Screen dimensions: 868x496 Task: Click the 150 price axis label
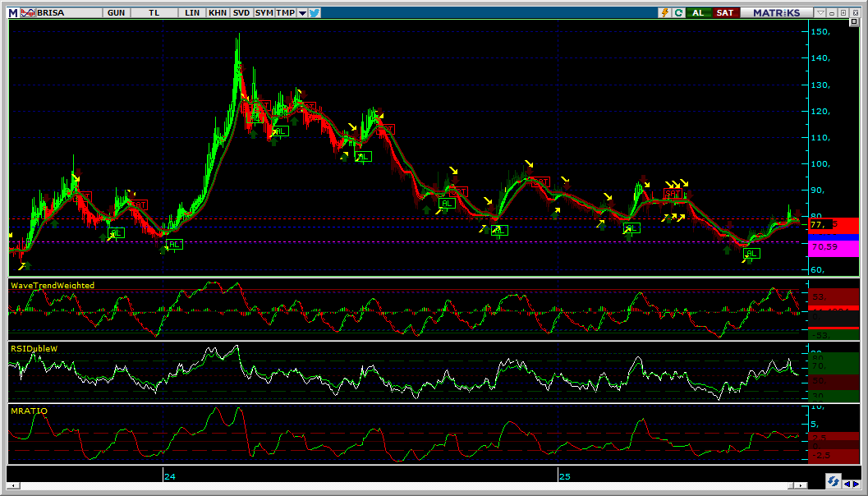(x=820, y=31)
